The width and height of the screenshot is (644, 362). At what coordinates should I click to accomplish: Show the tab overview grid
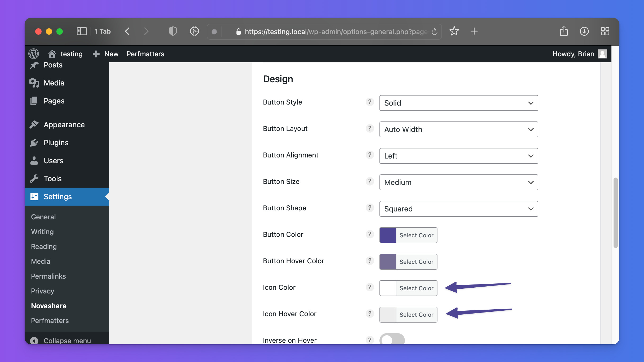pos(605,31)
